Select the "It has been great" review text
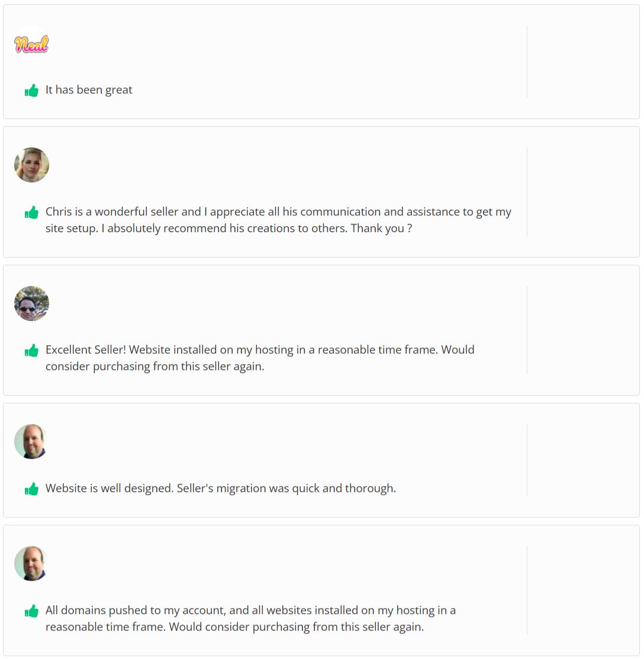The width and height of the screenshot is (644, 659). tap(89, 90)
